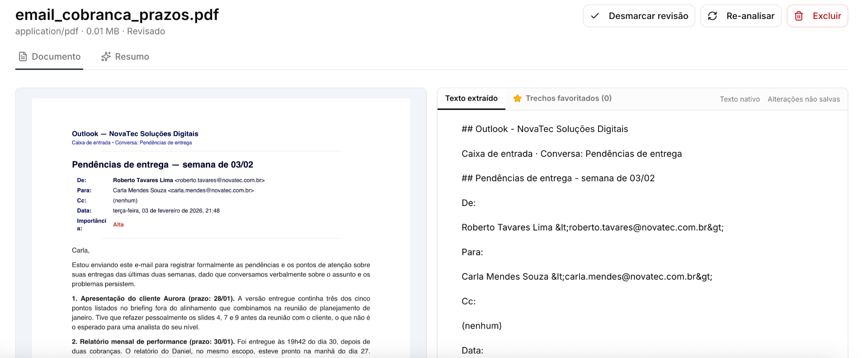This screenshot has width=868, height=358.
Task: Click the refresh arrows icon in Re-analisar
Action: point(712,16)
